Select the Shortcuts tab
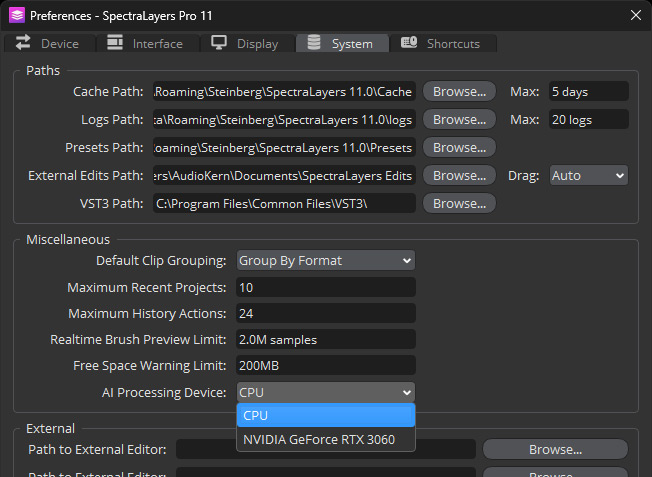This screenshot has width=652, height=477. [x=441, y=43]
